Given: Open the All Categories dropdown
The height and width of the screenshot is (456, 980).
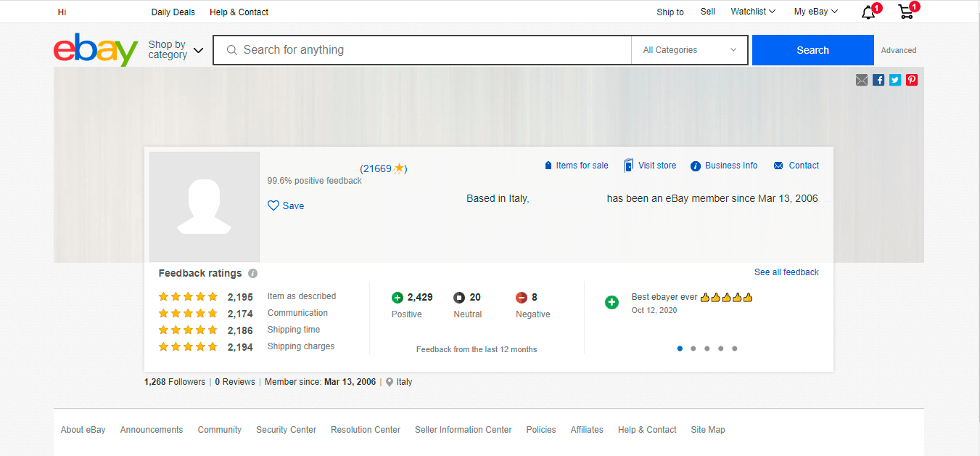Looking at the screenshot, I should click(x=688, y=49).
